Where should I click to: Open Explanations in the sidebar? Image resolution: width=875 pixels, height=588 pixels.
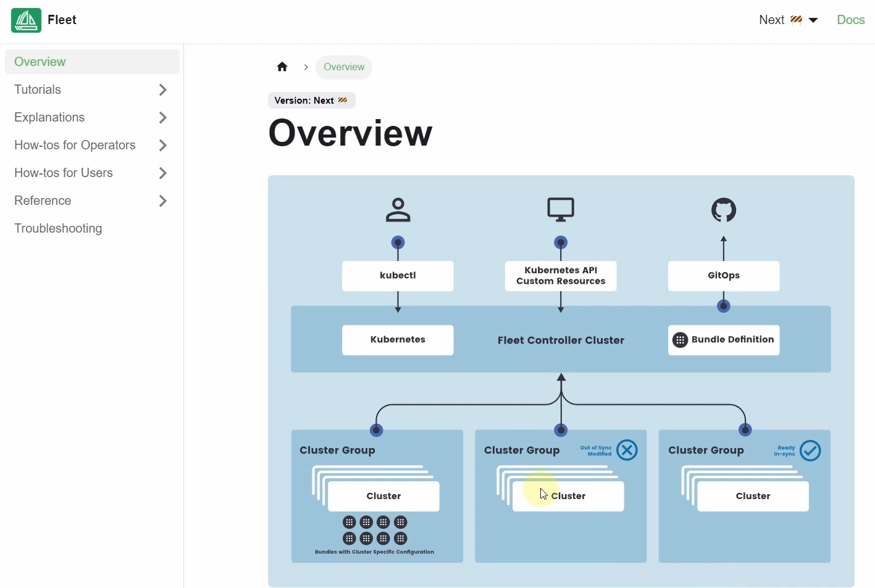(49, 117)
